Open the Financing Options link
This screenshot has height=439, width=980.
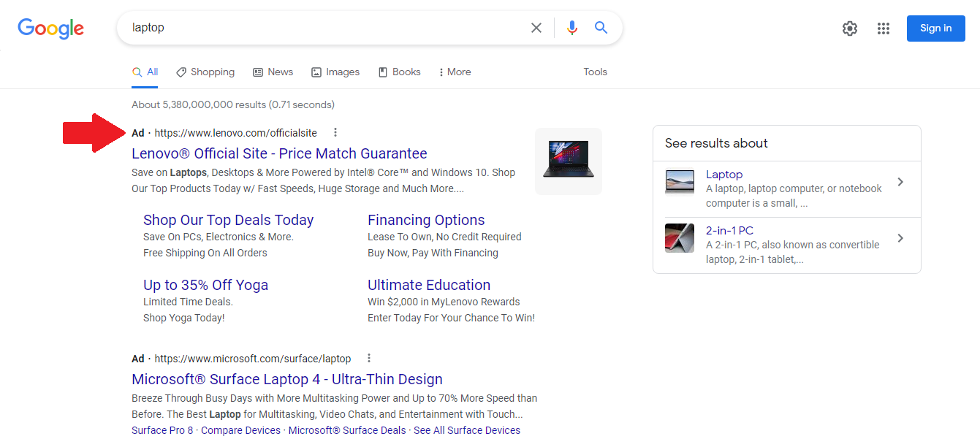426,220
